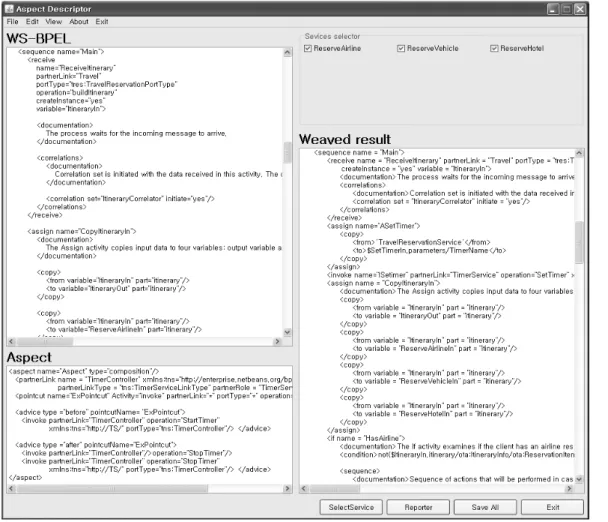
Task: Open the Exit menu in menu bar
Action: [x=102, y=22]
